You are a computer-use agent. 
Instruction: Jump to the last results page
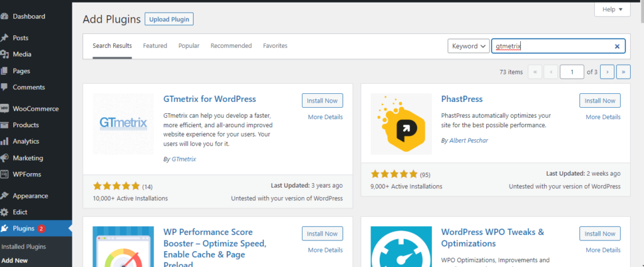pos(623,72)
